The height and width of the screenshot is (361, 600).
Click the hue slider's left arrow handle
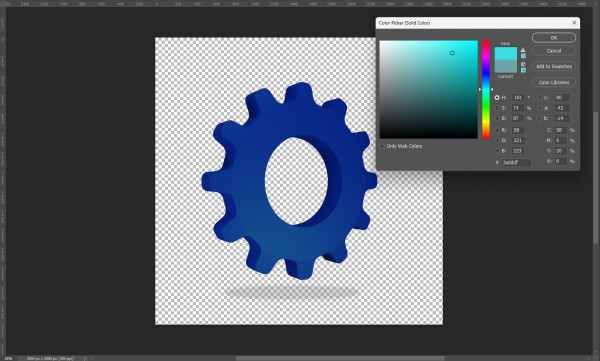tap(480, 90)
